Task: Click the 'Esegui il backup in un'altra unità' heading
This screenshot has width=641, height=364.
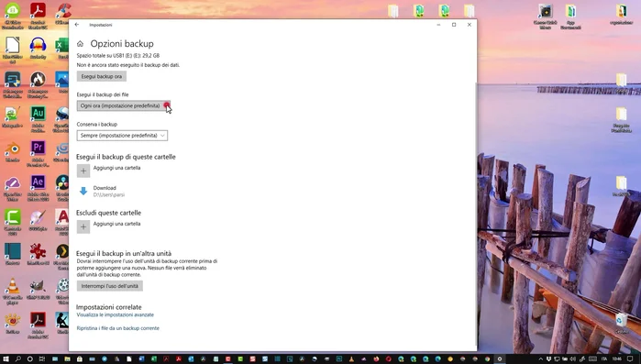Action: [124, 253]
